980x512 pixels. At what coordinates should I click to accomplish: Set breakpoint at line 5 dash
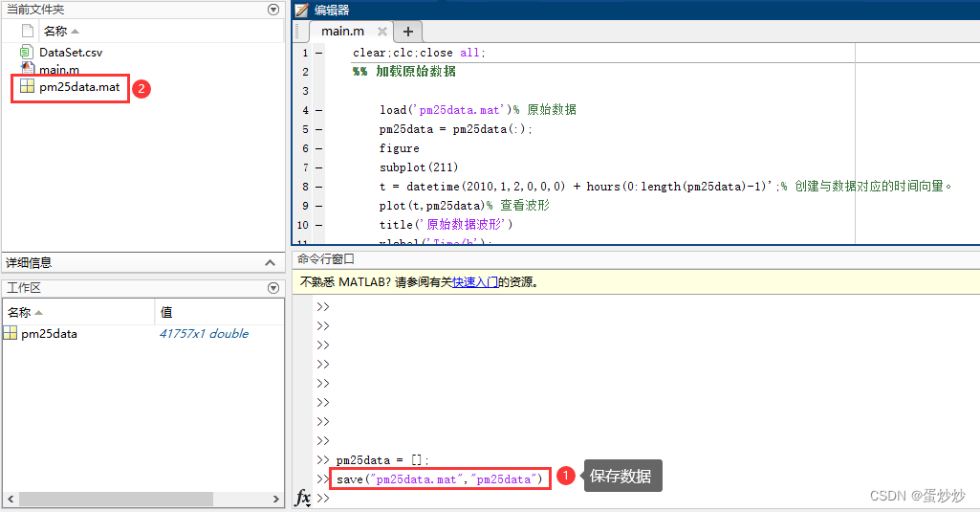tap(318, 129)
